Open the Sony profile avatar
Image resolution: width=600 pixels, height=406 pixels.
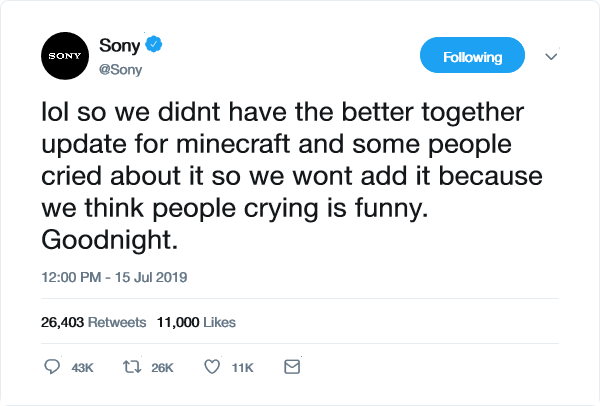[x=65, y=56]
